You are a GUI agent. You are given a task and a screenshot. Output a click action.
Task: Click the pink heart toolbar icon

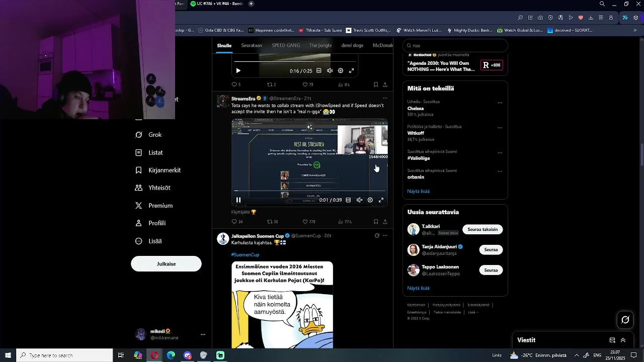point(581,18)
